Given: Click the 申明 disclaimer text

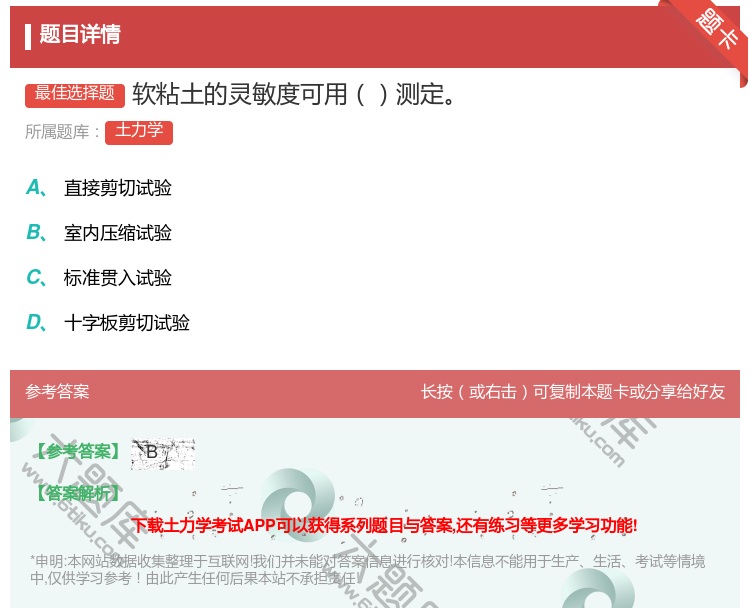Looking at the screenshot, I should (x=367, y=570).
